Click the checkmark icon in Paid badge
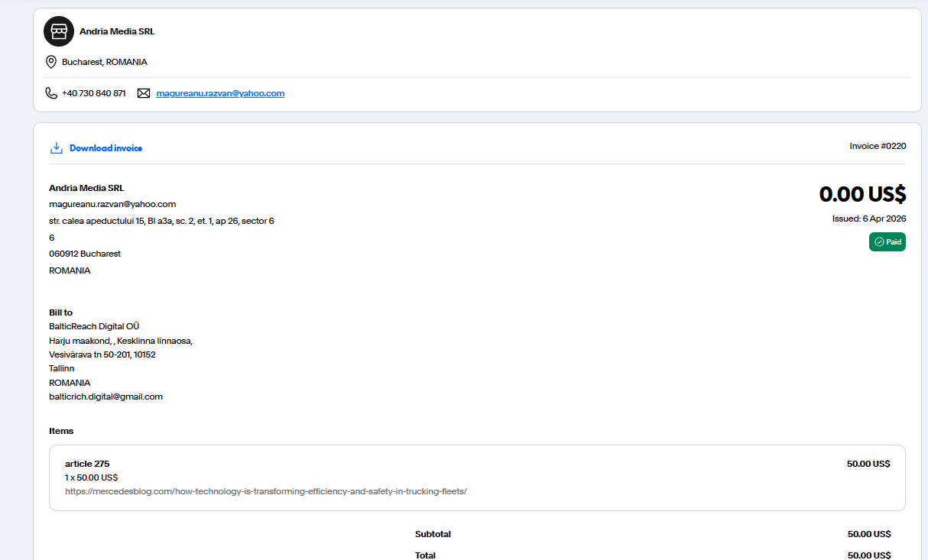 879,241
